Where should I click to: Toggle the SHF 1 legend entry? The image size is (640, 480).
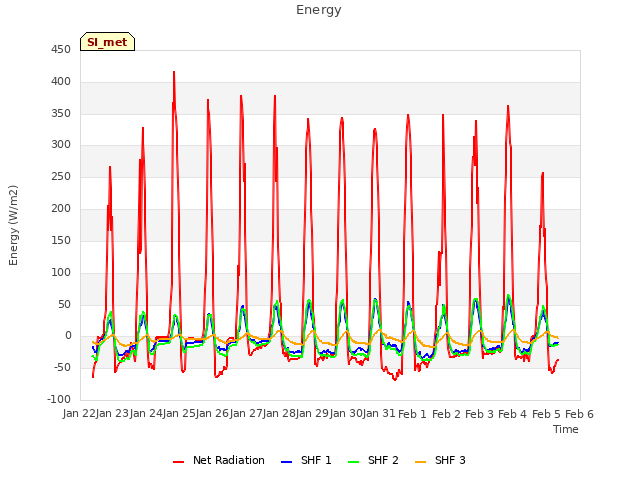point(306,460)
